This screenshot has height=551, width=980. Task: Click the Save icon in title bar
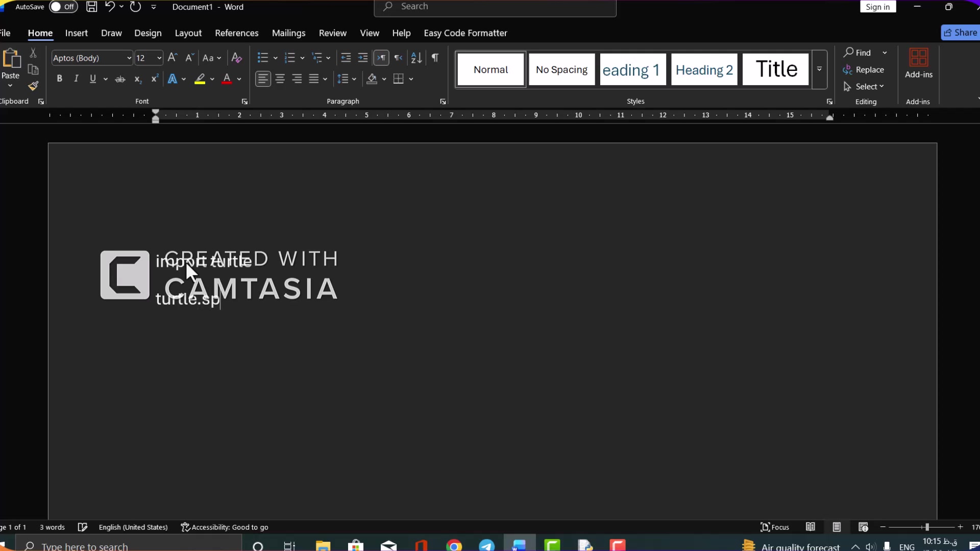(91, 7)
